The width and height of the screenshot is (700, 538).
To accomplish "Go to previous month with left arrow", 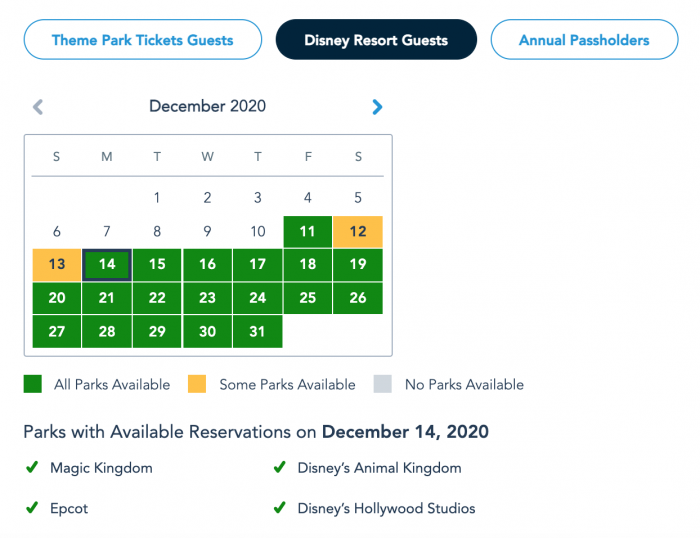I will point(38,107).
